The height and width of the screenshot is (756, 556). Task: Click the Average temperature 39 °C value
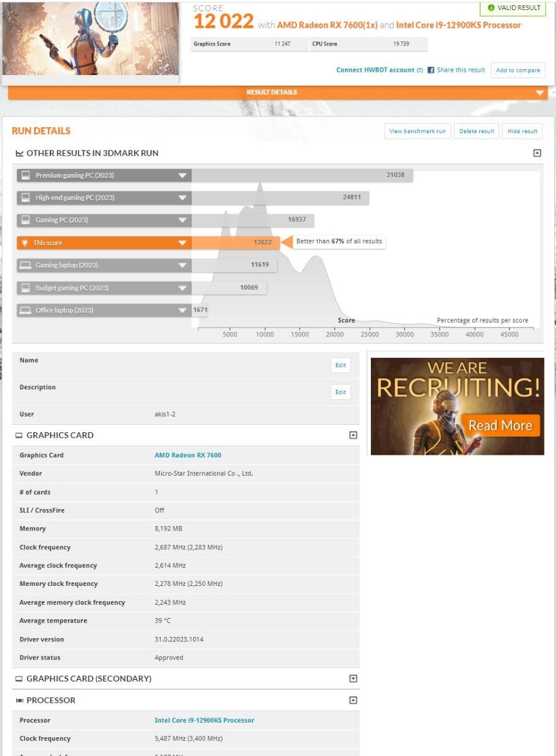(x=162, y=621)
